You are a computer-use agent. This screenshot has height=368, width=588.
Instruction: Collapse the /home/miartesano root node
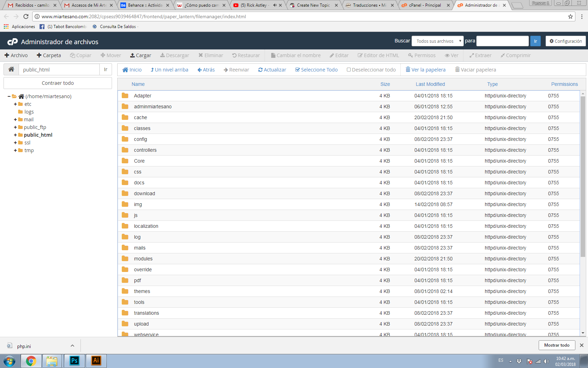pyautogui.click(x=9, y=96)
